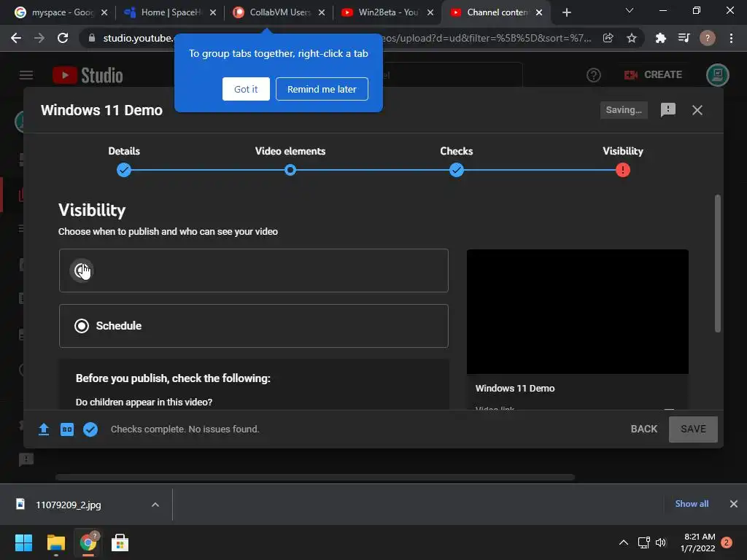Image resolution: width=747 pixels, height=560 pixels.
Task: Switch to the Win2Beta YouTube tab
Action: tap(387, 12)
